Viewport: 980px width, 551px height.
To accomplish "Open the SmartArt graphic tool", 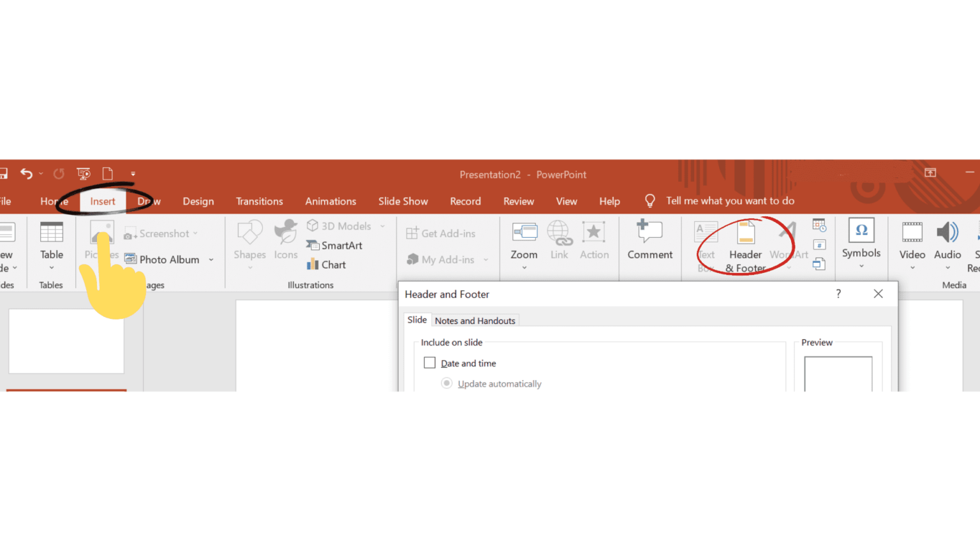I will point(334,246).
